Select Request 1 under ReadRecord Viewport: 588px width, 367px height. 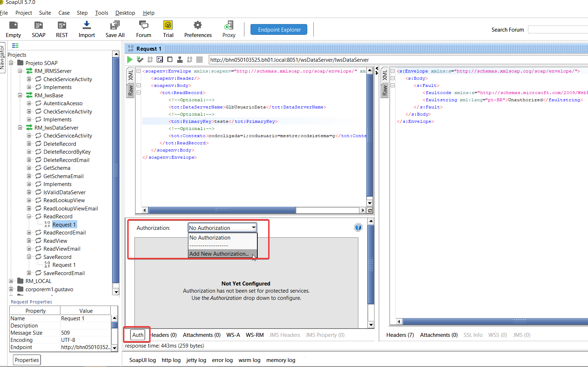click(x=64, y=225)
